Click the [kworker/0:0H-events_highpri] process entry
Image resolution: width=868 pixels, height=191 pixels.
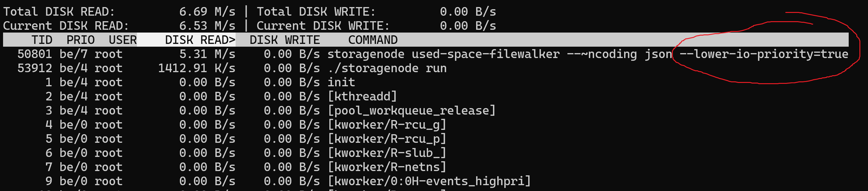point(429,181)
